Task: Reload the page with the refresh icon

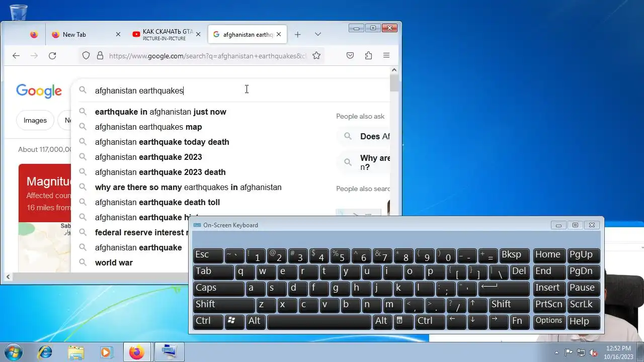Action: 52,56
